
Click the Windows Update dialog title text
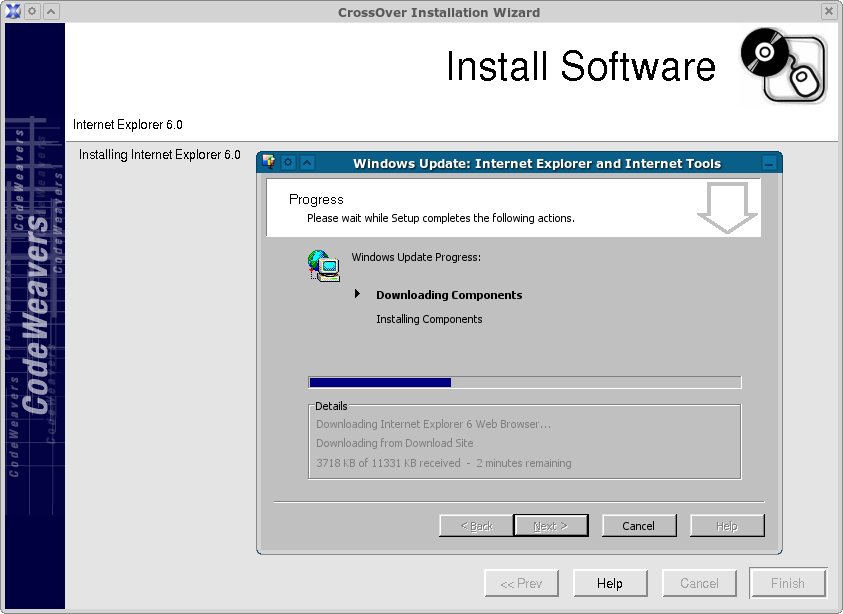pos(537,163)
